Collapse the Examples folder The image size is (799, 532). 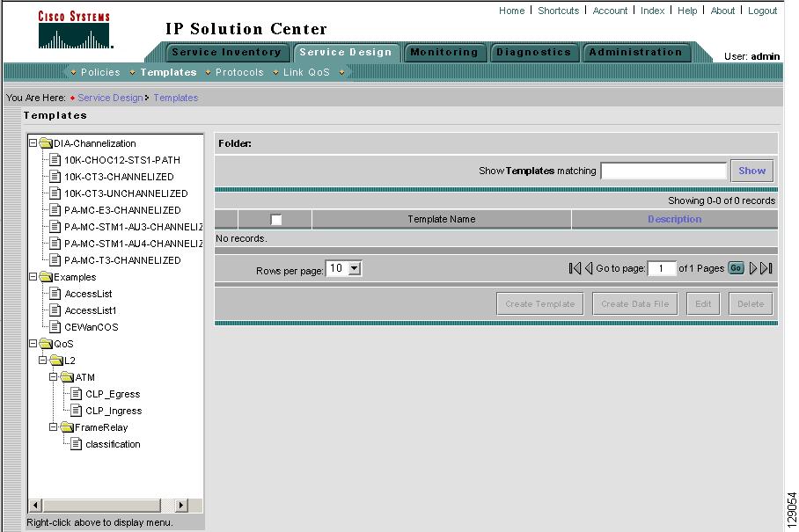click(x=33, y=277)
